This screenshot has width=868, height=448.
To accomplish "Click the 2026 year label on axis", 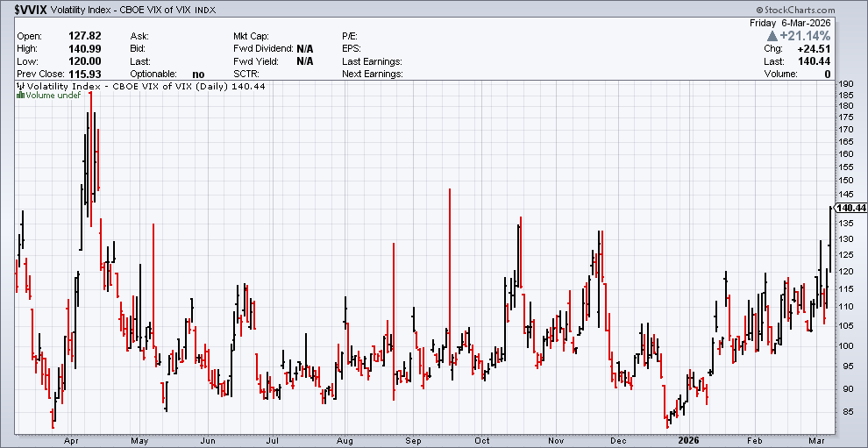I will (x=690, y=441).
